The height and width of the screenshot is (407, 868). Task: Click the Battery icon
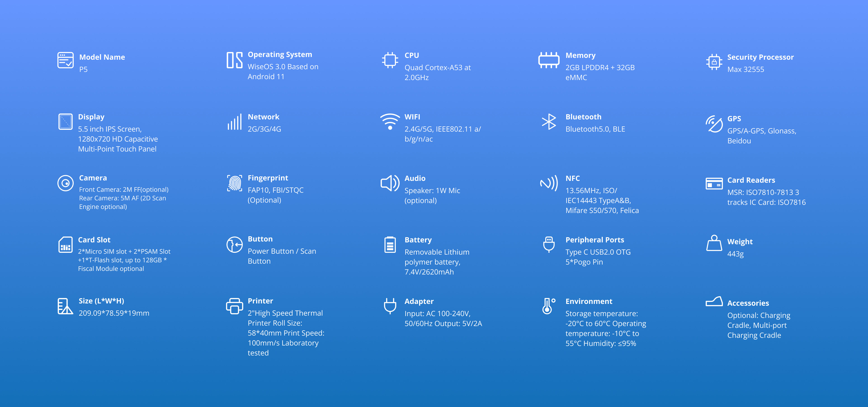[x=390, y=245]
